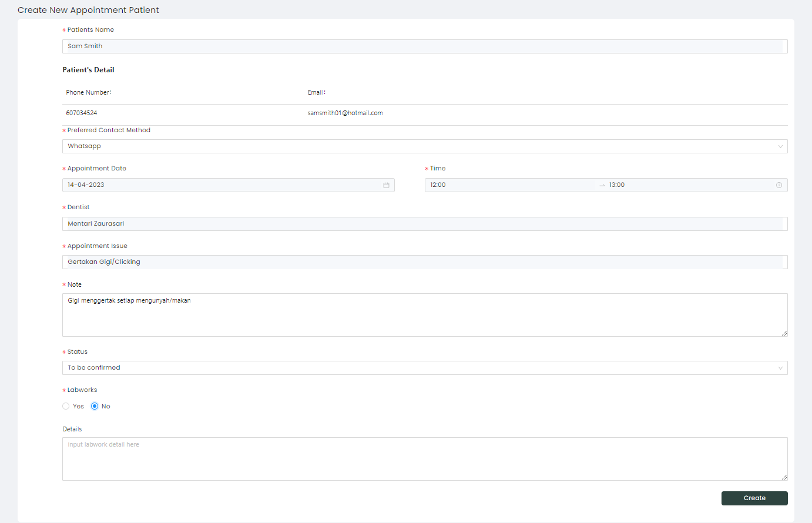812x523 pixels.
Task: Select the No option for Labworks
Action: click(95, 406)
